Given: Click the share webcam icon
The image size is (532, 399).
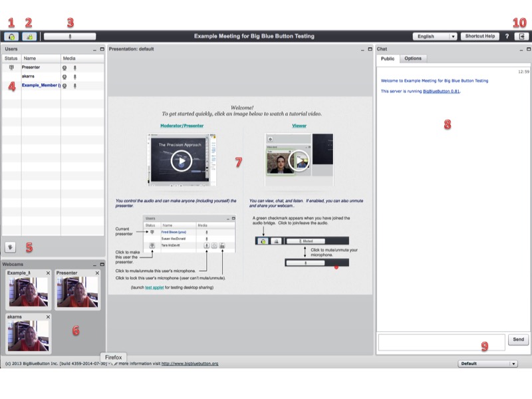Looking at the screenshot, I should click(29, 37).
